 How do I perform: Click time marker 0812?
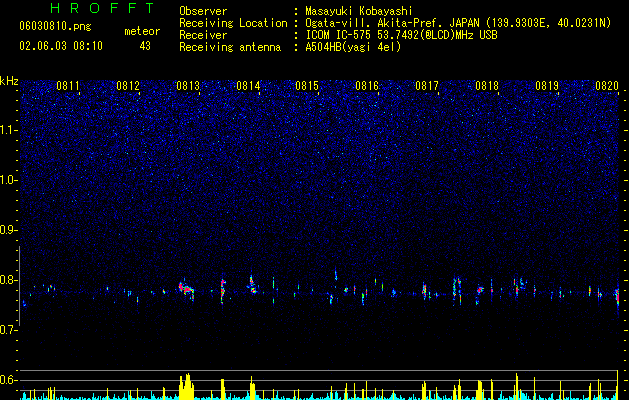128,86
